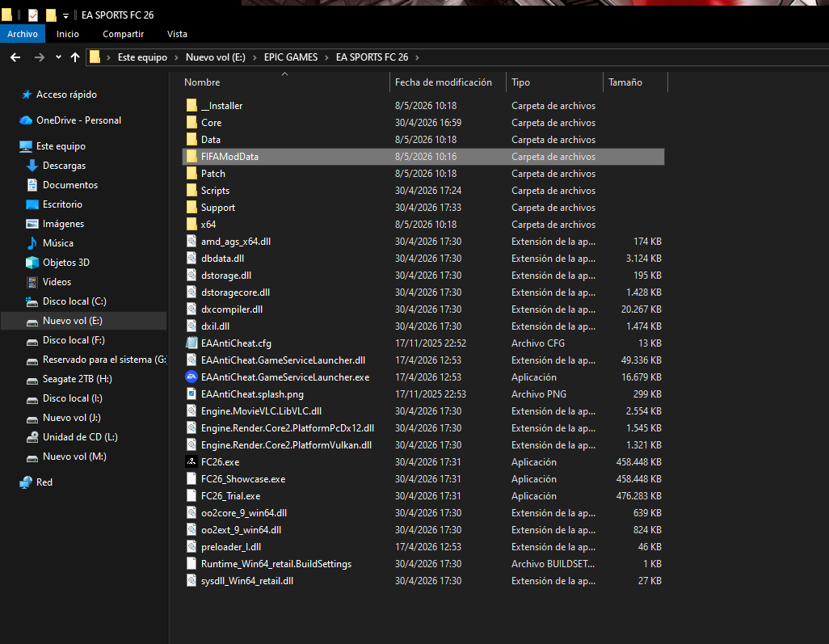Click the Disco local (C:) drive icon
The image size is (829, 644).
(x=32, y=301)
